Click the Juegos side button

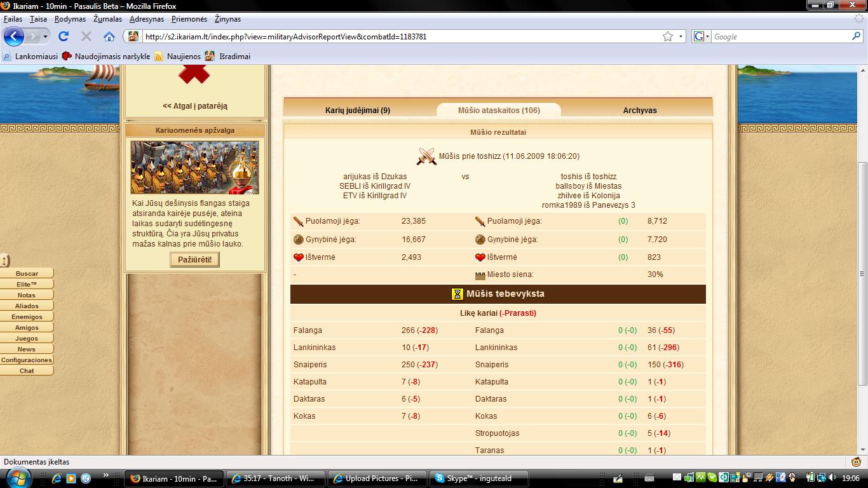coord(27,338)
